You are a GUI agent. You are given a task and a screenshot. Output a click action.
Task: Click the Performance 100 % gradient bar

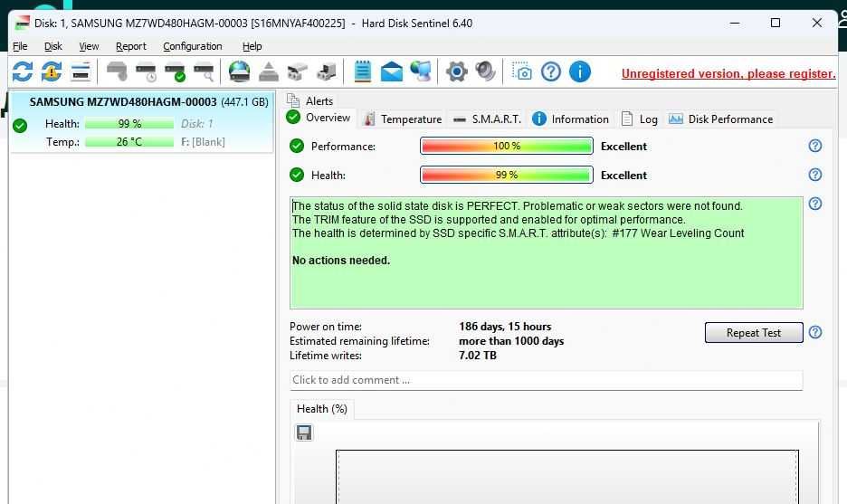click(506, 146)
